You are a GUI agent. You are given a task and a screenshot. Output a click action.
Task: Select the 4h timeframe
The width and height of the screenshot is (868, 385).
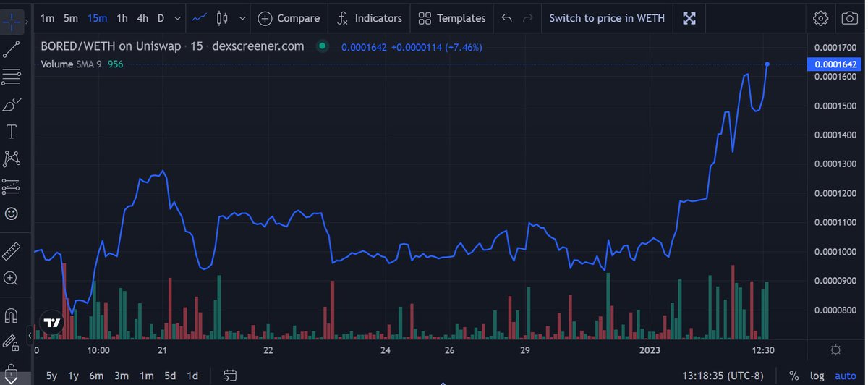[142, 18]
